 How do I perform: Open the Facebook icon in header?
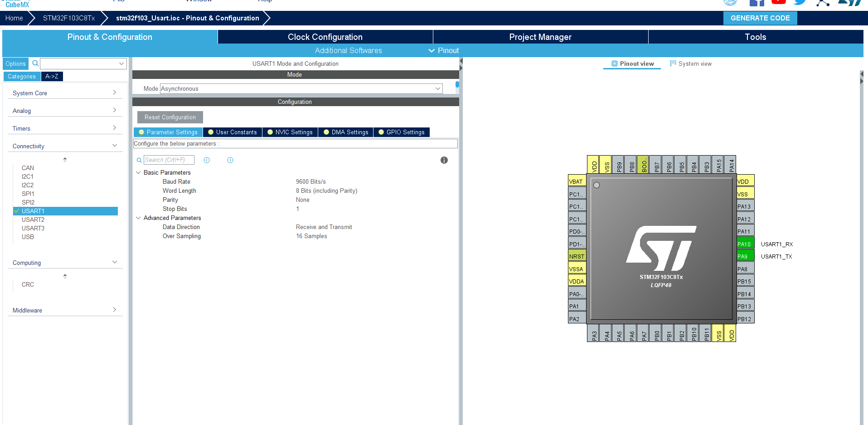(x=756, y=3)
